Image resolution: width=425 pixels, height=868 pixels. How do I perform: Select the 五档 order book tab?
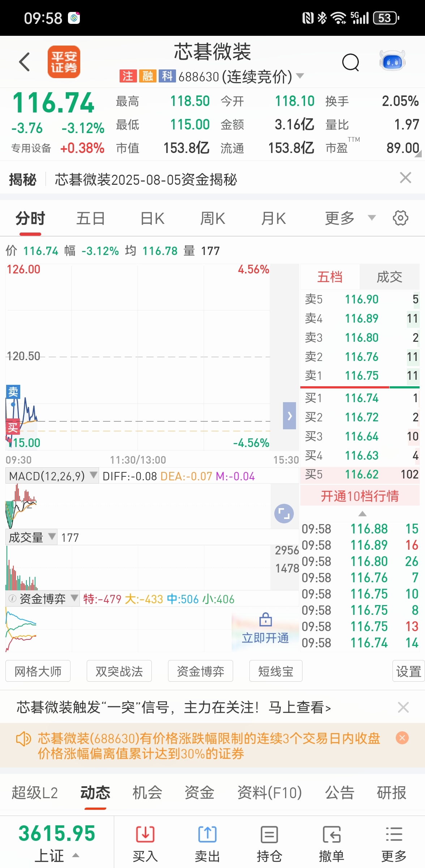(330, 277)
